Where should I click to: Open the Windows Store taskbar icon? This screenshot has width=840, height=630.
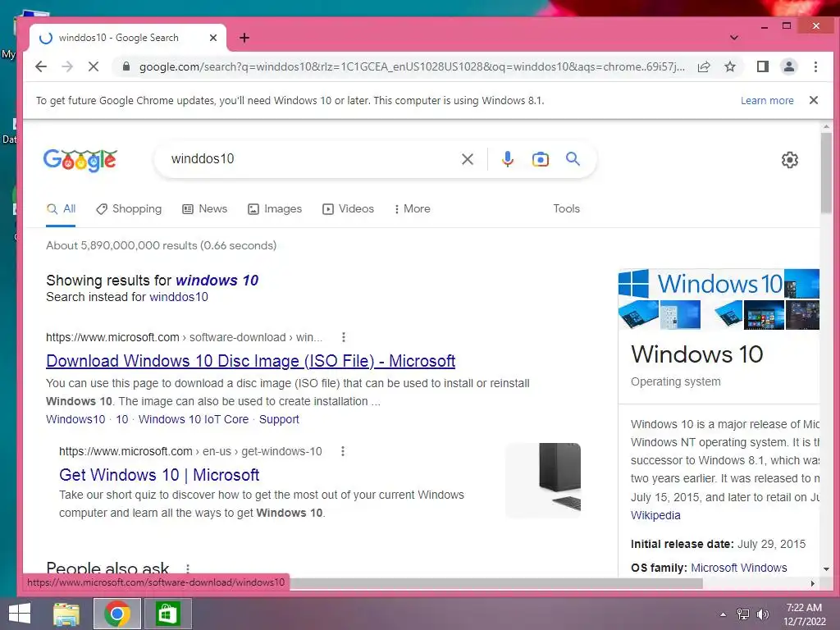click(167, 614)
